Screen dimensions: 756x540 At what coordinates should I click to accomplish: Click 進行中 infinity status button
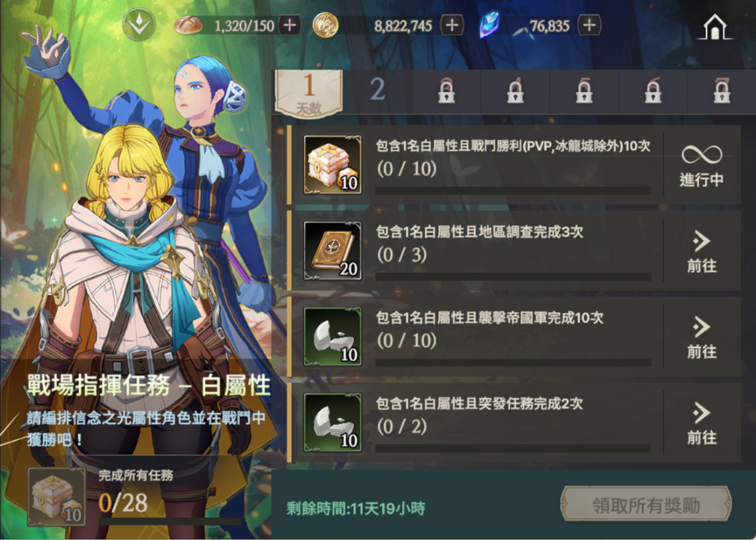(702, 165)
